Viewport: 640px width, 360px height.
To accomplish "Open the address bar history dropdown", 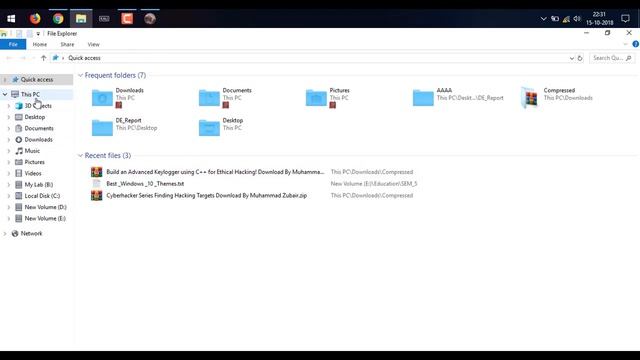I will click(x=571, y=58).
